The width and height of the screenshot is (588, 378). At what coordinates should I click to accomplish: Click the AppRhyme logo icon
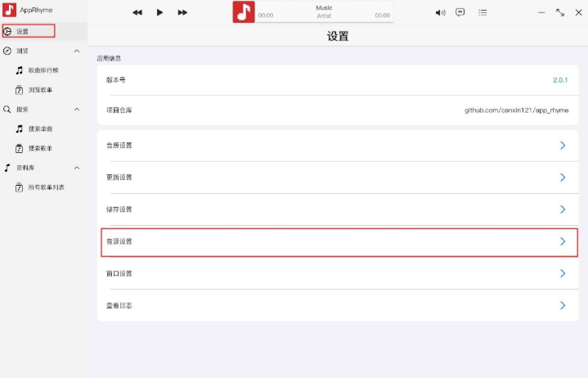click(9, 10)
